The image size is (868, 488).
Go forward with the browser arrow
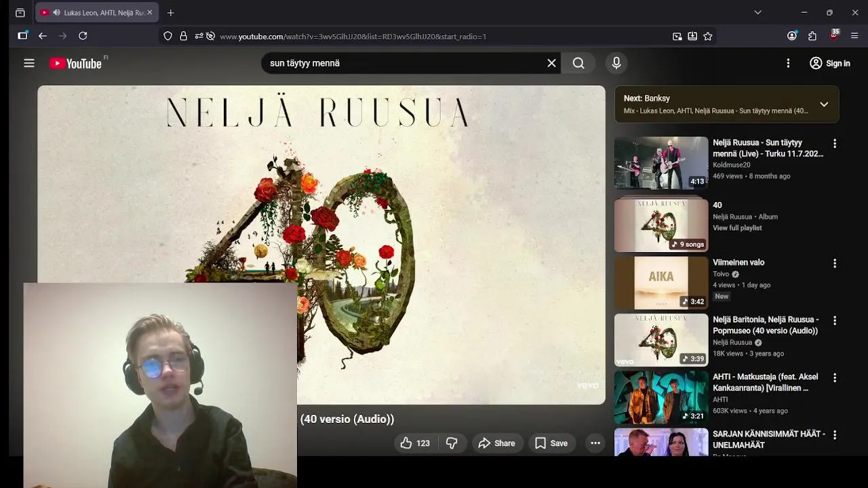62,36
